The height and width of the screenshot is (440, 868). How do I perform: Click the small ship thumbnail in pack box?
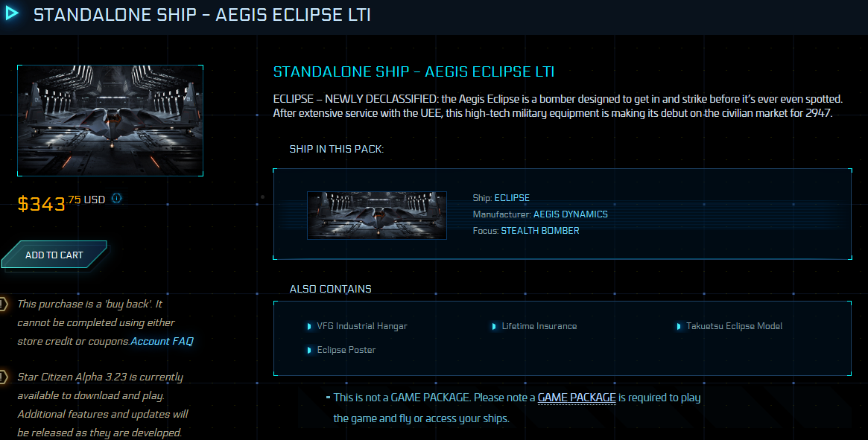(377, 215)
